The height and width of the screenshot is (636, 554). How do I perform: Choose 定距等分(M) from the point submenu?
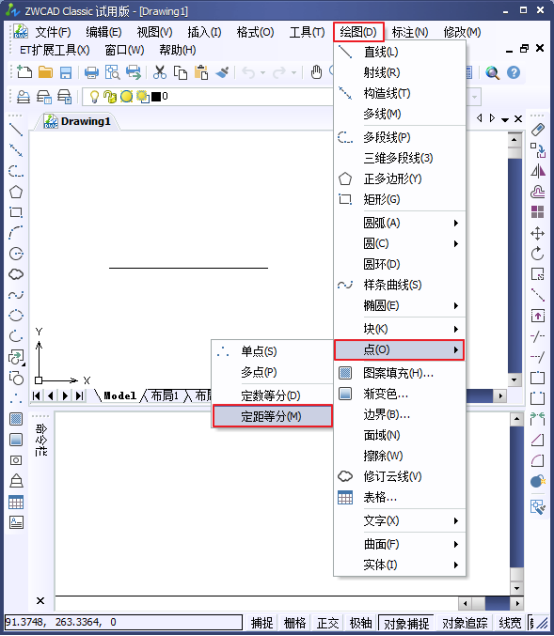pos(273,416)
